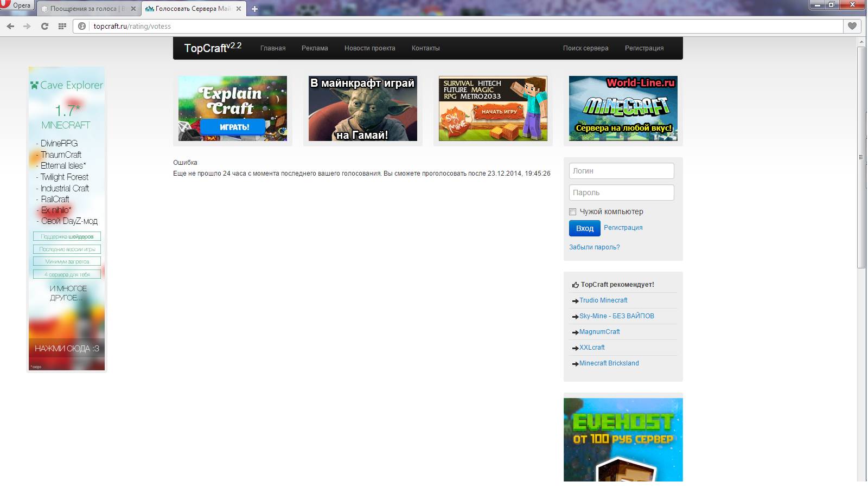This screenshot has width=868, height=488.
Task: Click the scrollbar up arrow
Action: [x=861, y=42]
